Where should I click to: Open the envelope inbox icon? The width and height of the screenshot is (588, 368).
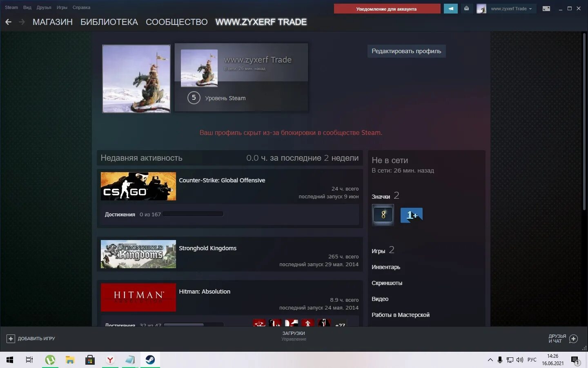pos(466,9)
